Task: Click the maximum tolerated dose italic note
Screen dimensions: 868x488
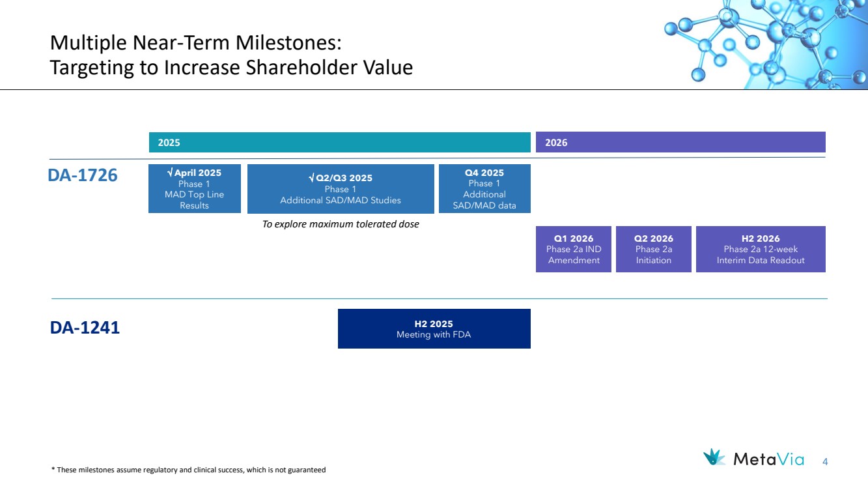Action: [x=341, y=224]
